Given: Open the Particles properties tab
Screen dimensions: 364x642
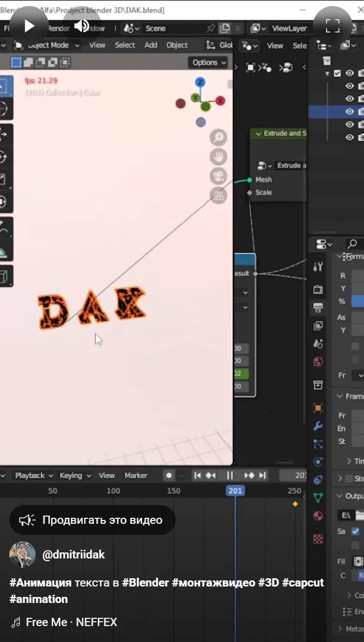Looking at the screenshot, I should 318,444.
